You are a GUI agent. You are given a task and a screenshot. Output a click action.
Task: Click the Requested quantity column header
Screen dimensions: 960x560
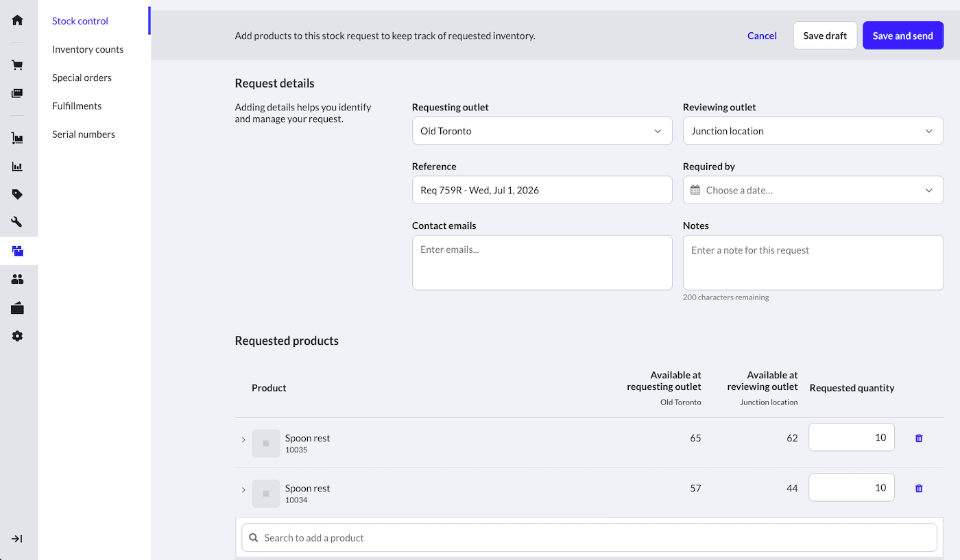tap(852, 388)
